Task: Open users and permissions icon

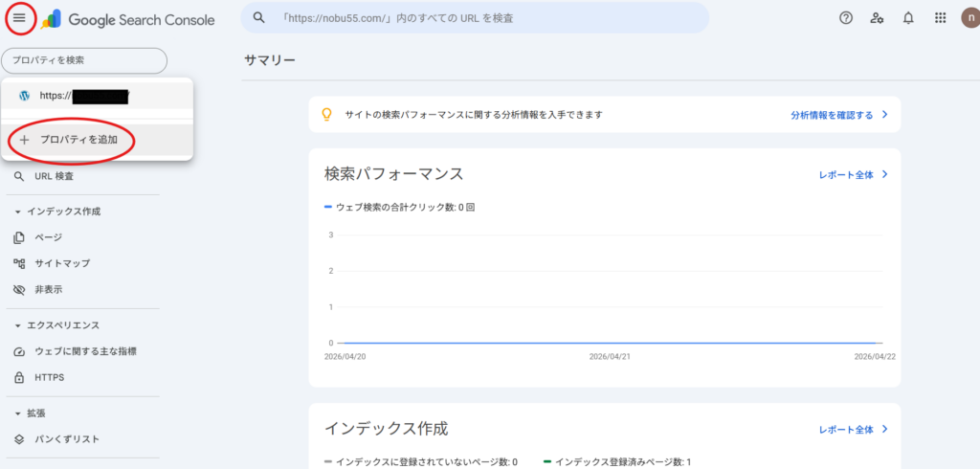Action: (876, 17)
